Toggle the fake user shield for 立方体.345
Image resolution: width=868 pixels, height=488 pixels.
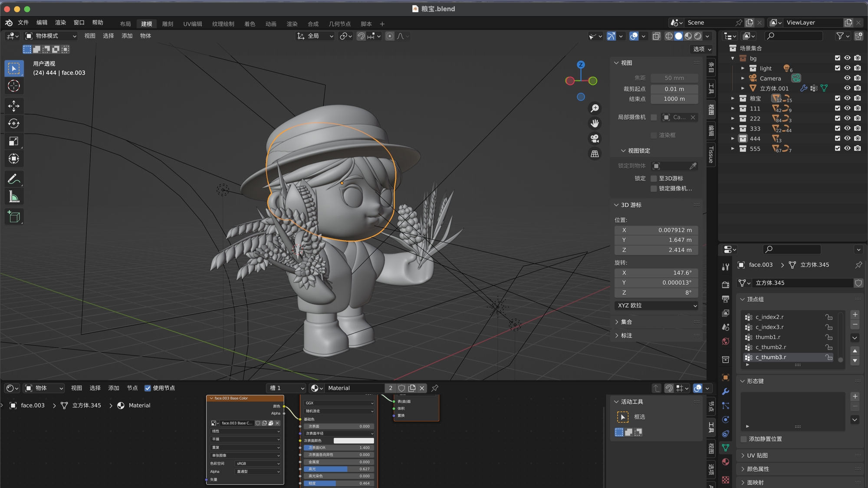click(x=858, y=283)
